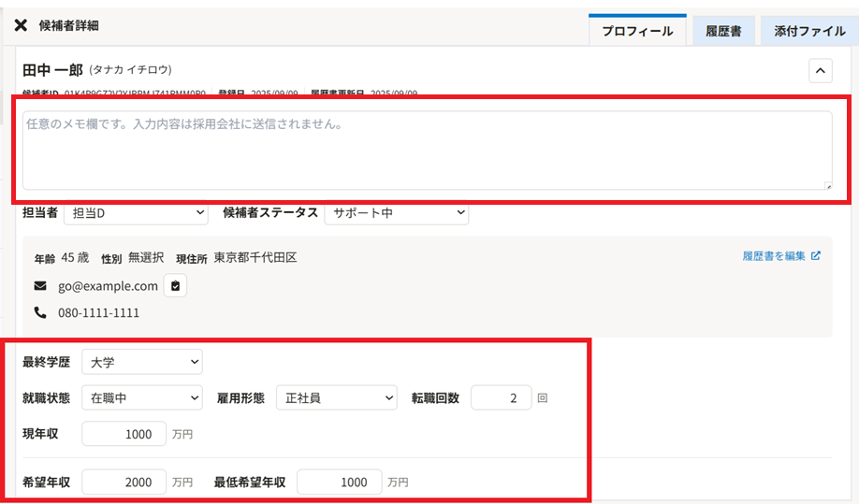Open the 候補者ステータス dropdown showing サポート中
The height and width of the screenshot is (504, 859).
click(x=396, y=213)
